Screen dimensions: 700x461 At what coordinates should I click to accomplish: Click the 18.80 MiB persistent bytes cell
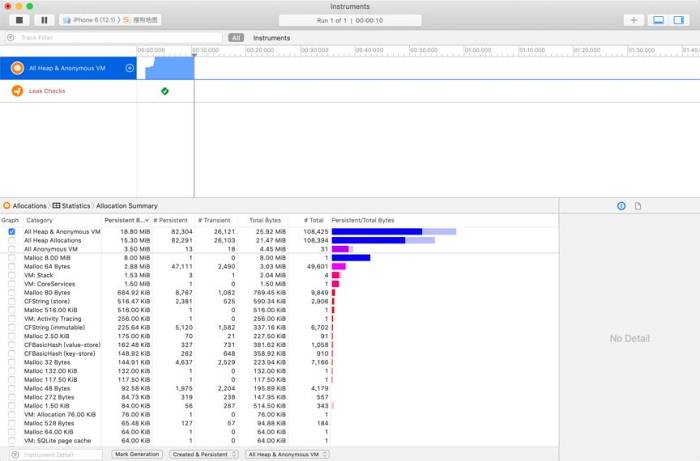pyautogui.click(x=135, y=232)
